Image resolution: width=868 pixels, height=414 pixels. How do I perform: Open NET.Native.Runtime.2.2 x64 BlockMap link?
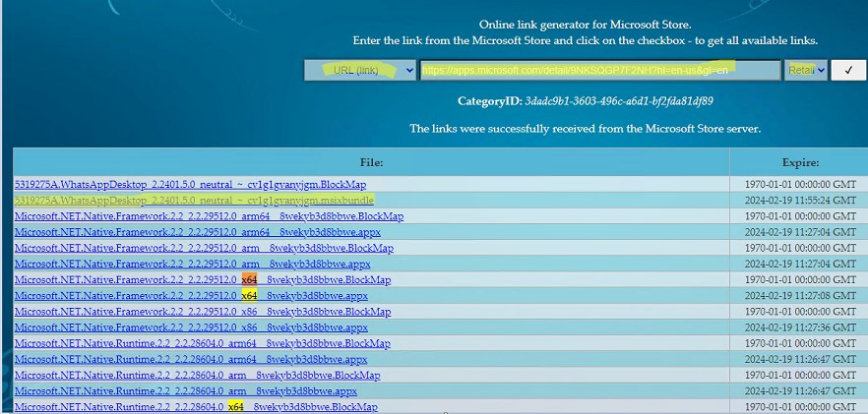(x=196, y=407)
